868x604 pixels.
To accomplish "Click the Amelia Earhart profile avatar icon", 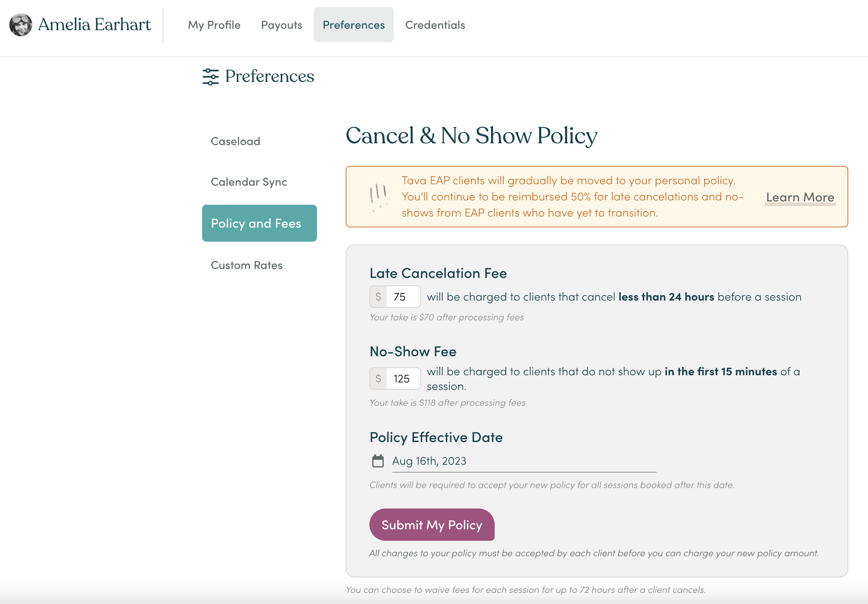I will [x=21, y=24].
